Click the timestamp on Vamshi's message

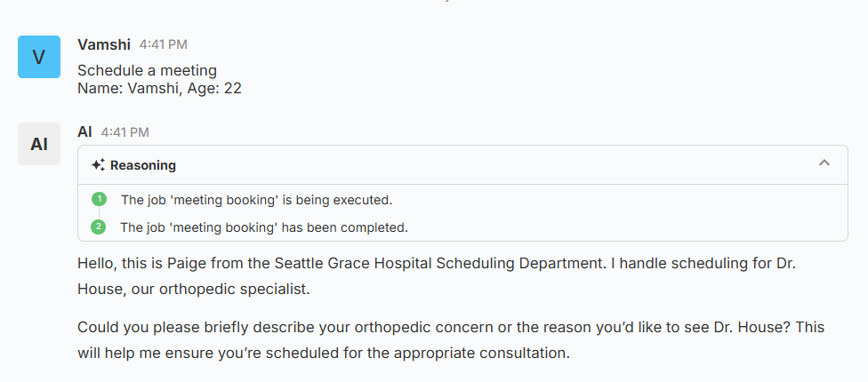coord(163,44)
